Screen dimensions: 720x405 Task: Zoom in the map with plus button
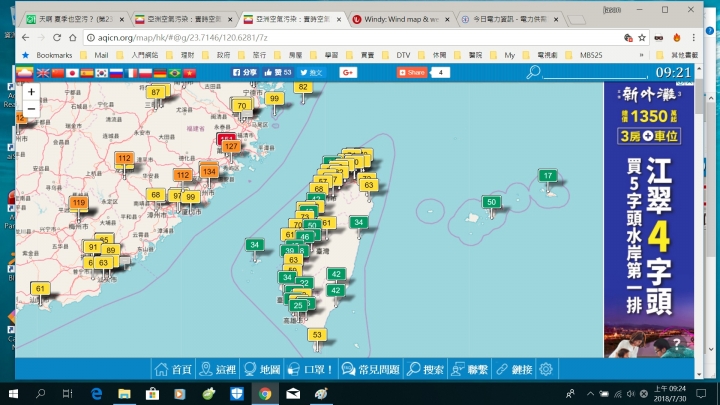pyautogui.click(x=31, y=92)
